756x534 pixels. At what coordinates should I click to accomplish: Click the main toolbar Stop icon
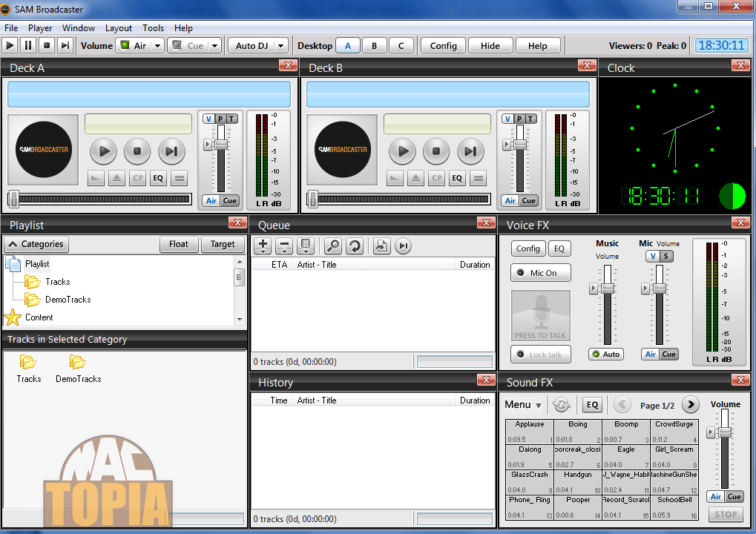46,46
